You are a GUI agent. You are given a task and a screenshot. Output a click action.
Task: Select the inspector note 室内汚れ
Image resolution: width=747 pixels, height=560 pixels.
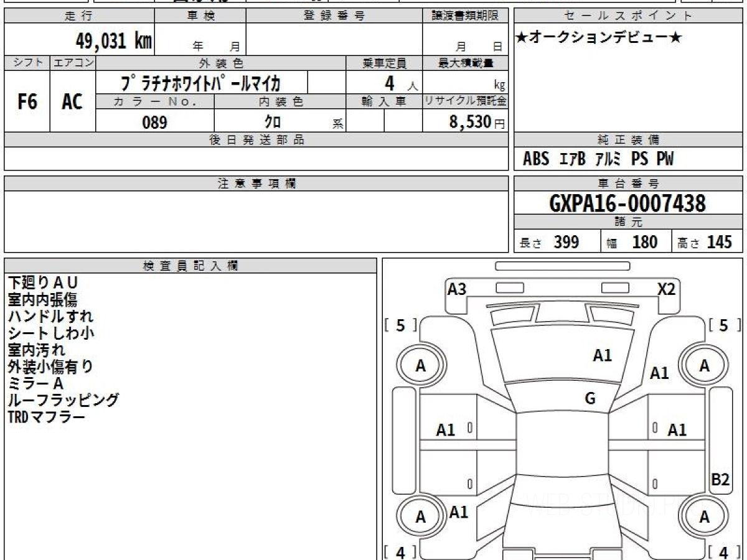click(37, 350)
